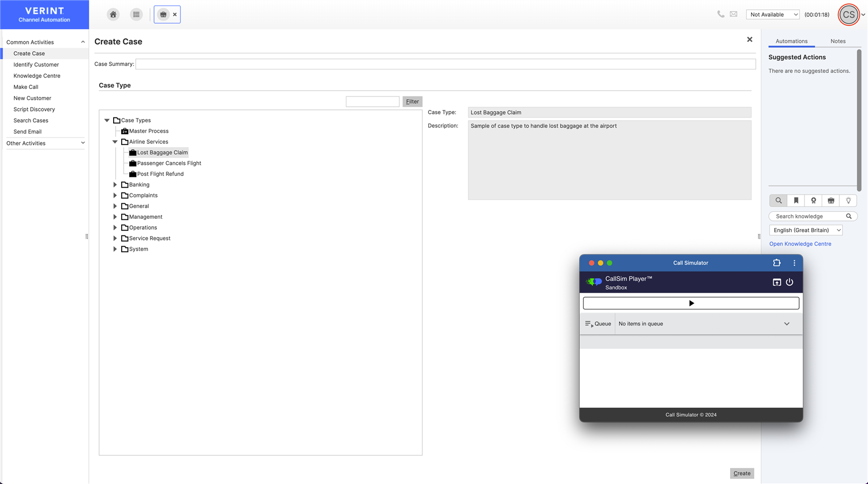Click the Case Types folder icon
868x484 pixels.
click(116, 120)
